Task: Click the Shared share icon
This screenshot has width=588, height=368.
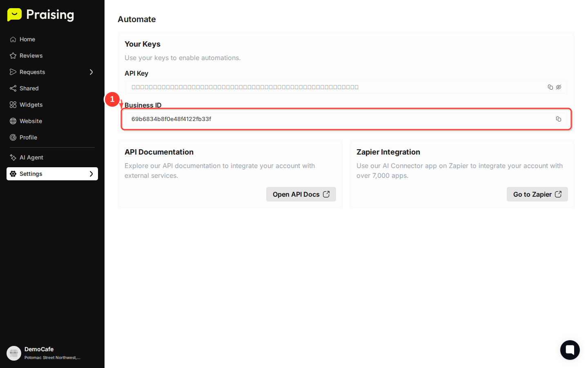Action: tap(13, 88)
